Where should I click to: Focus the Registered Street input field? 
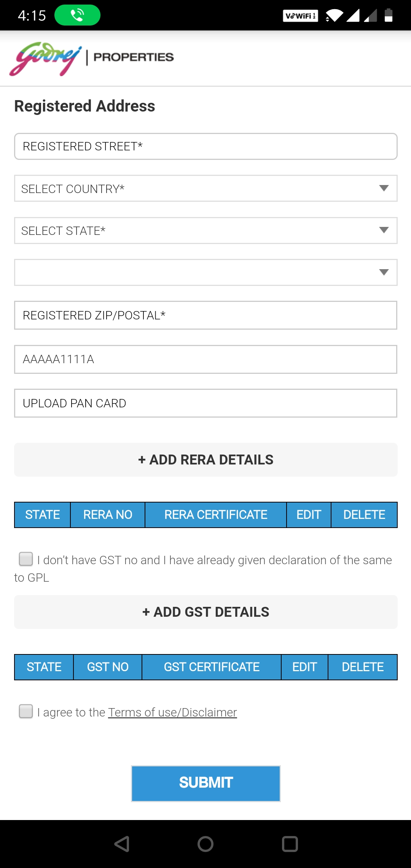point(205,147)
